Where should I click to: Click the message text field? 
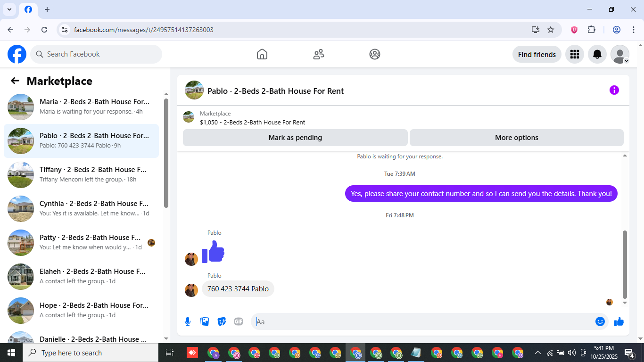[424, 321]
